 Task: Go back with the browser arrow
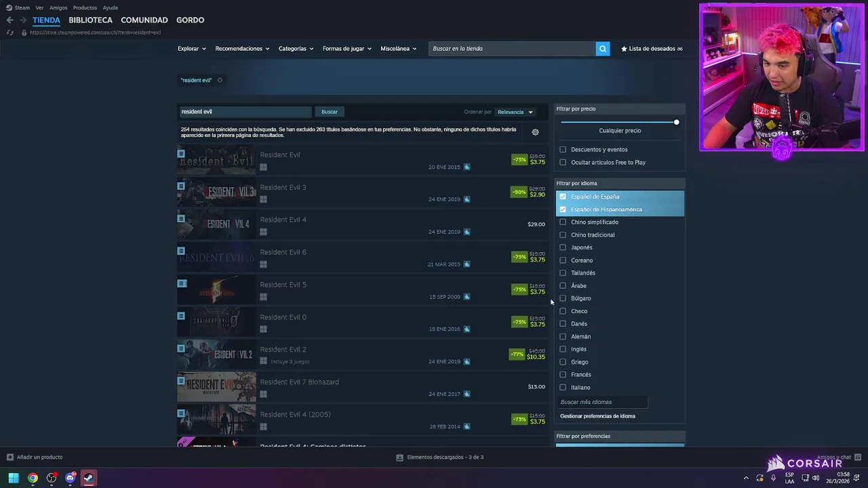coord(9,20)
